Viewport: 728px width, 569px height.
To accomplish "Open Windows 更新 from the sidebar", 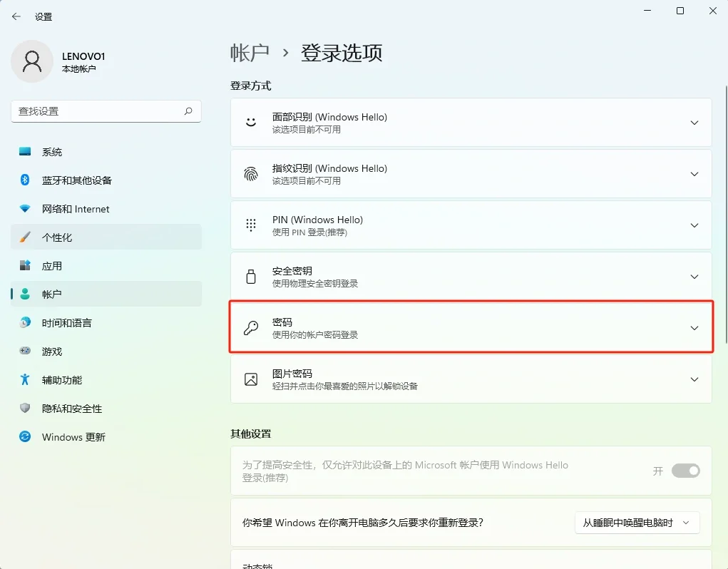I will click(x=73, y=436).
